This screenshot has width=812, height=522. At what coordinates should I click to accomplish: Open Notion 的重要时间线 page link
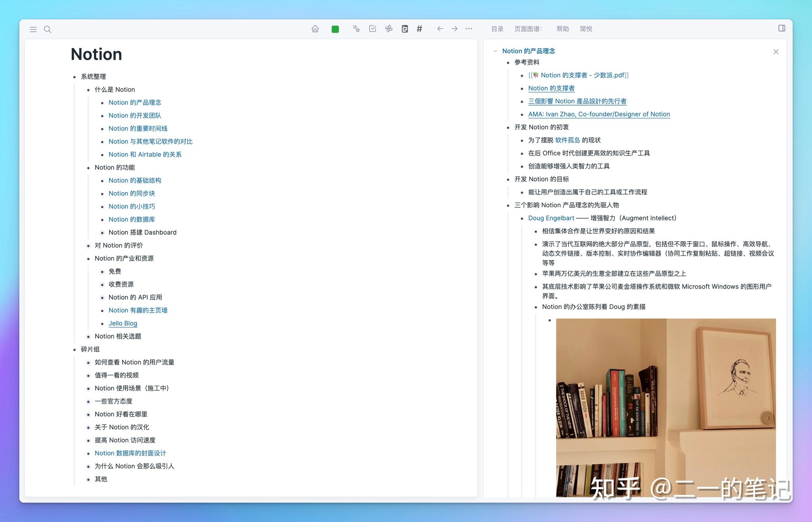[x=138, y=128]
